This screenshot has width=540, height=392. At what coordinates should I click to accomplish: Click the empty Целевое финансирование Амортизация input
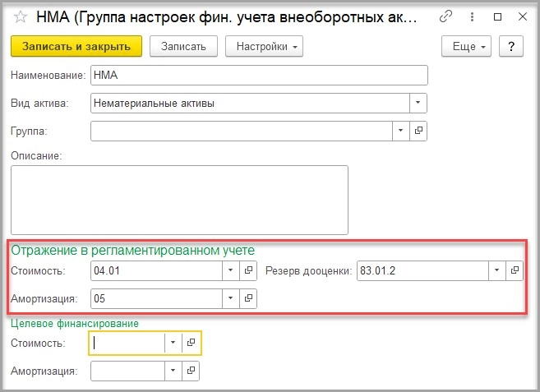pos(127,371)
